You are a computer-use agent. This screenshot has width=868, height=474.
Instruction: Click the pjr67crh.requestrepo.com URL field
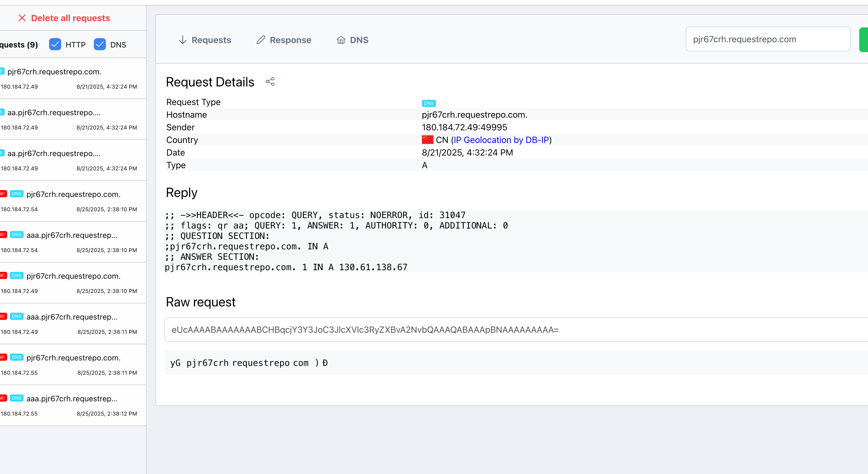click(x=767, y=39)
